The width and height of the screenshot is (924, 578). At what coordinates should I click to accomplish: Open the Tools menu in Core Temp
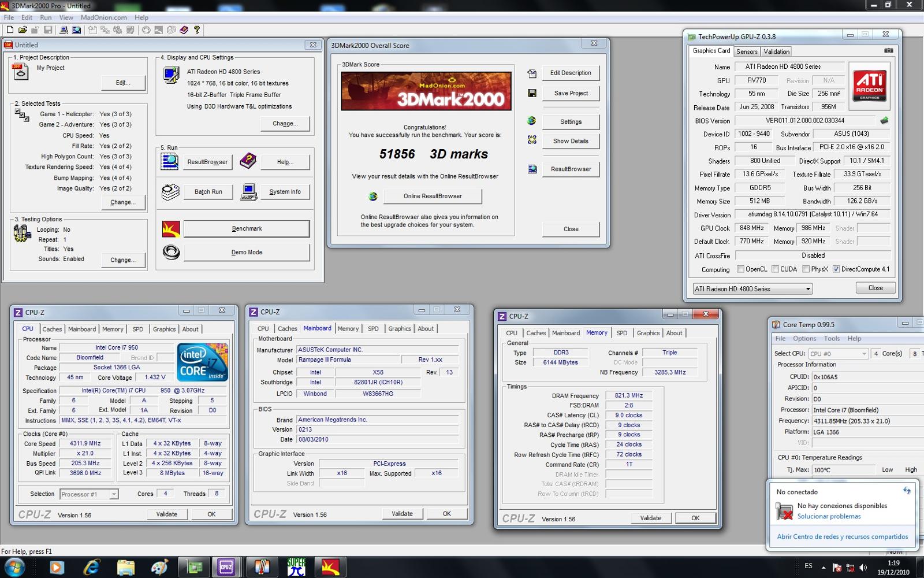click(x=832, y=339)
